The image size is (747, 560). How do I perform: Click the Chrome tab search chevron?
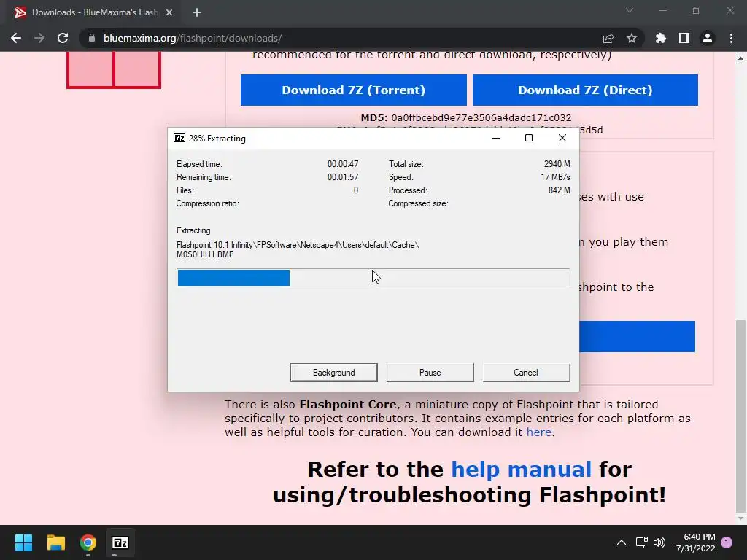[630, 10]
